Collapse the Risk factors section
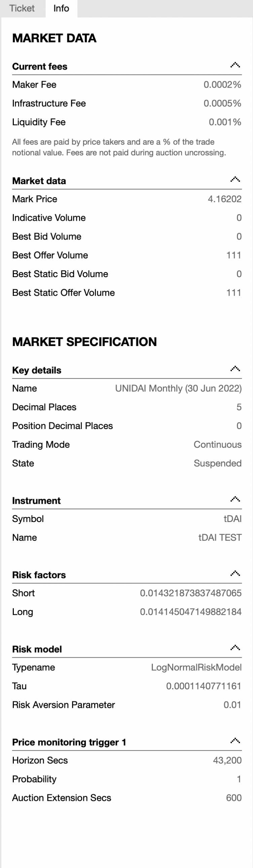Screen dimensions: 253x868 click(235, 574)
